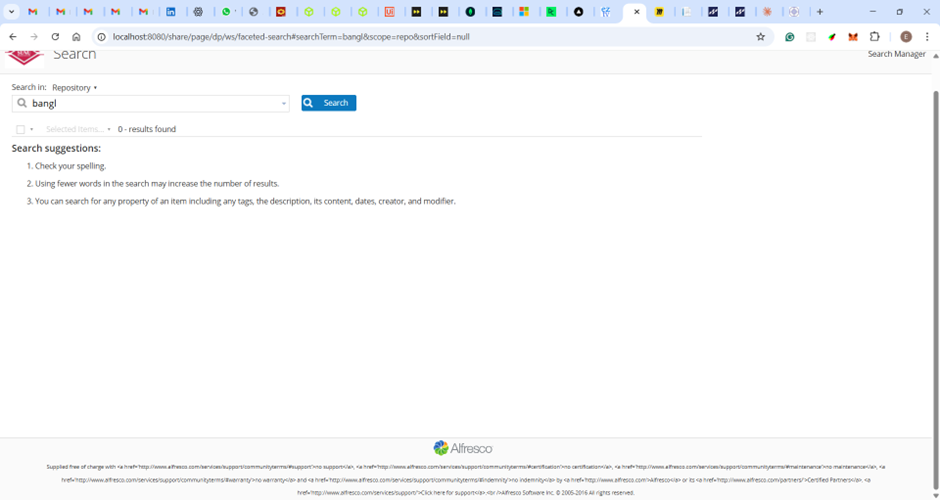Switch to the black circle triangle tab
Image resolution: width=940 pixels, height=500 pixels.
pos(579,11)
